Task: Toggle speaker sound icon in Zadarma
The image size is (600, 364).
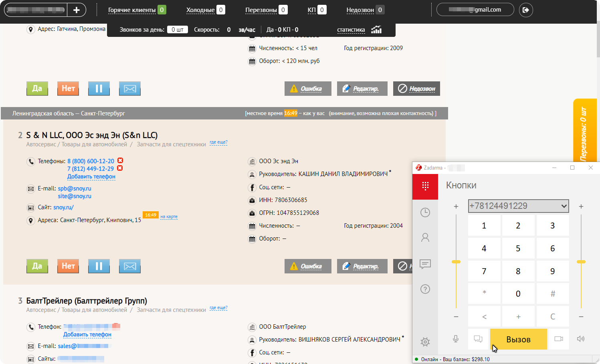Action: (581, 339)
